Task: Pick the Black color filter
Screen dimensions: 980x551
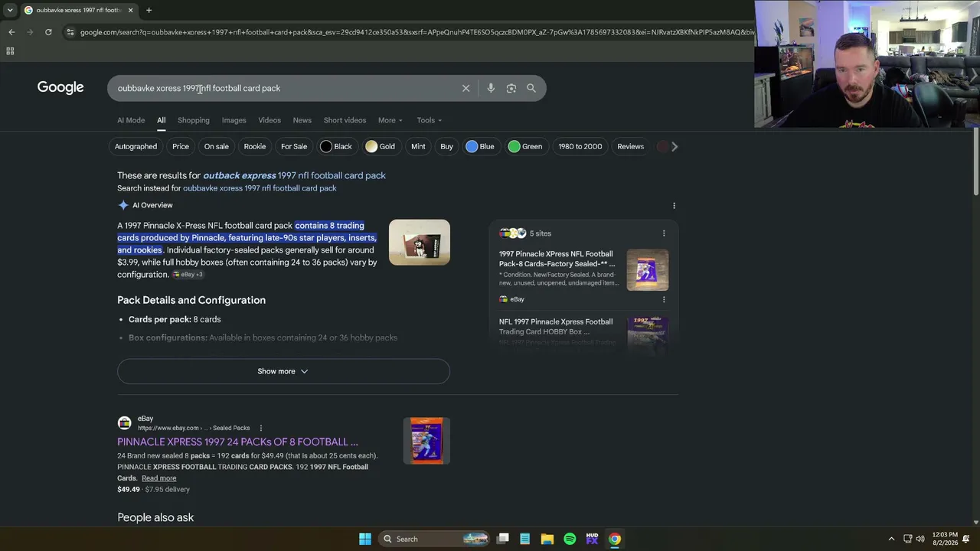Action: [337, 146]
